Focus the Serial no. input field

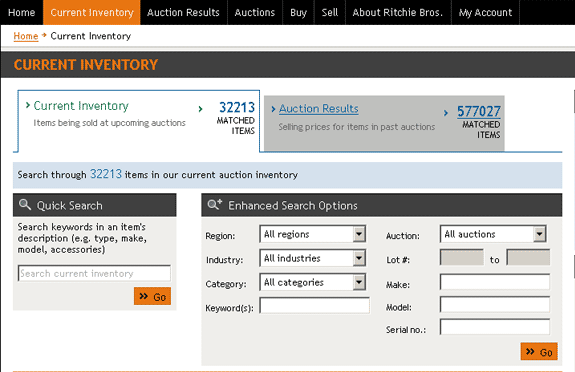click(495, 327)
